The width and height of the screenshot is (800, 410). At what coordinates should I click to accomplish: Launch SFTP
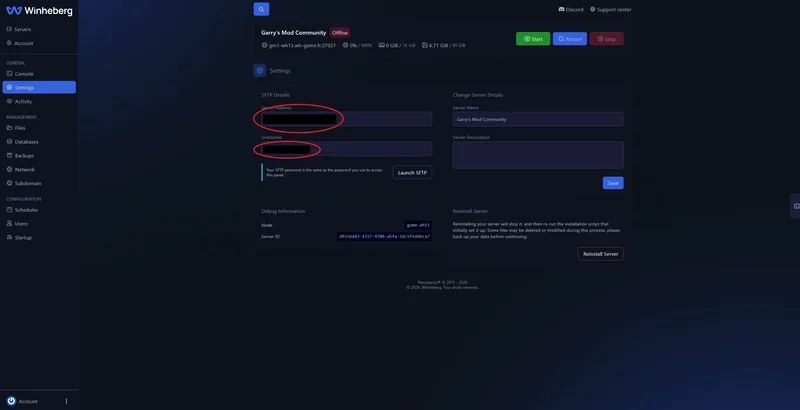pyautogui.click(x=412, y=172)
